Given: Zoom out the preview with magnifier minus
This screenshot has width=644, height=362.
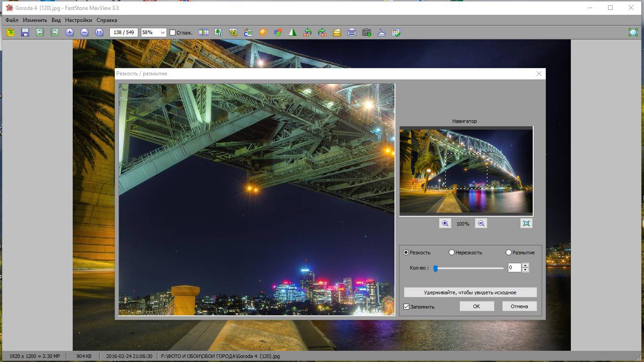Looking at the screenshot, I should pyautogui.click(x=481, y=223).
